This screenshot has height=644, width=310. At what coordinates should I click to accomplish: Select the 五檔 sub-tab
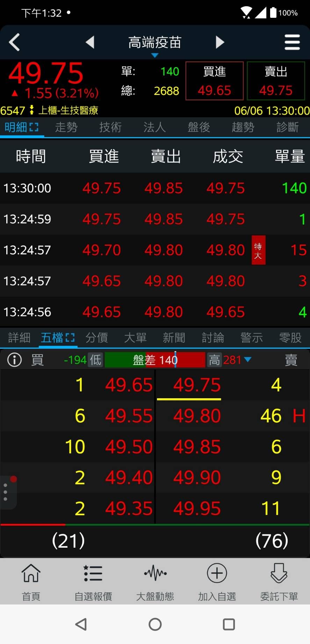click(52, 338)
